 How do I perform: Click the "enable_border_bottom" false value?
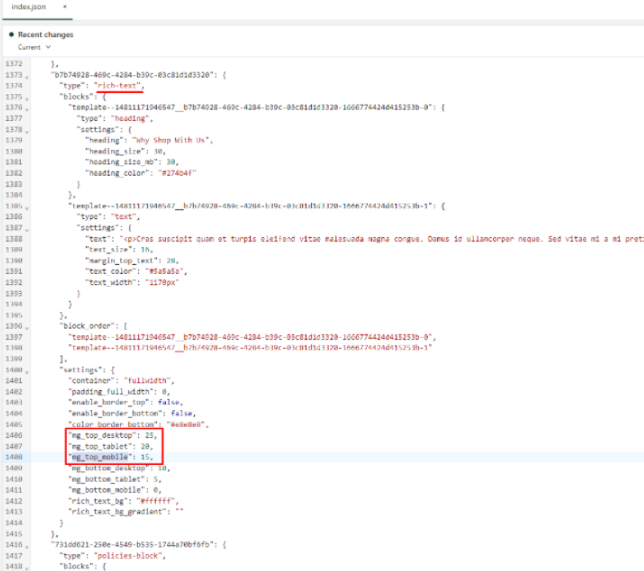pos(182,413)
